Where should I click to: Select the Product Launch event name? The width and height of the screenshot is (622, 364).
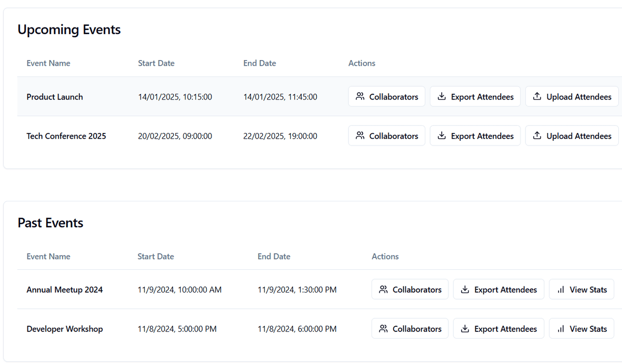point(54,97)
